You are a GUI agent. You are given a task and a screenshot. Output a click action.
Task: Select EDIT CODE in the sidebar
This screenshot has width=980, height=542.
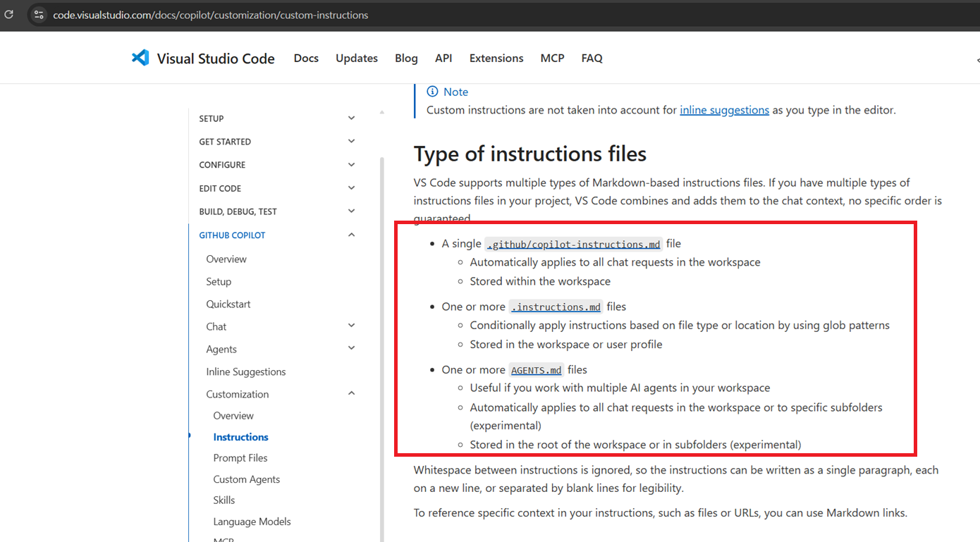(x=220, y=188)
